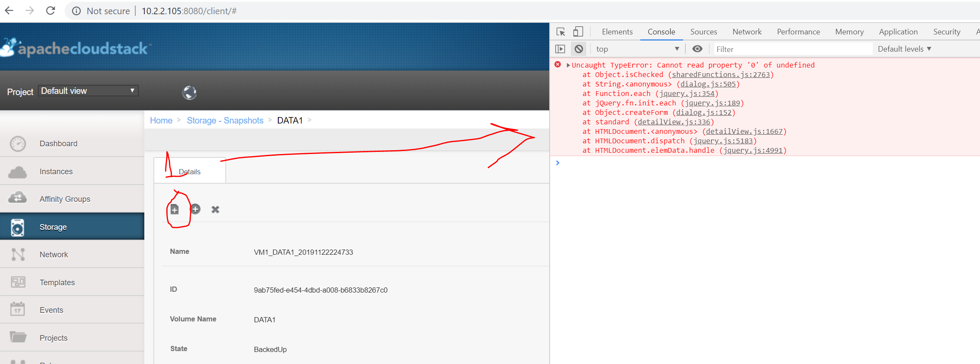Go to Home breadcrumb link

coord(161,120)
